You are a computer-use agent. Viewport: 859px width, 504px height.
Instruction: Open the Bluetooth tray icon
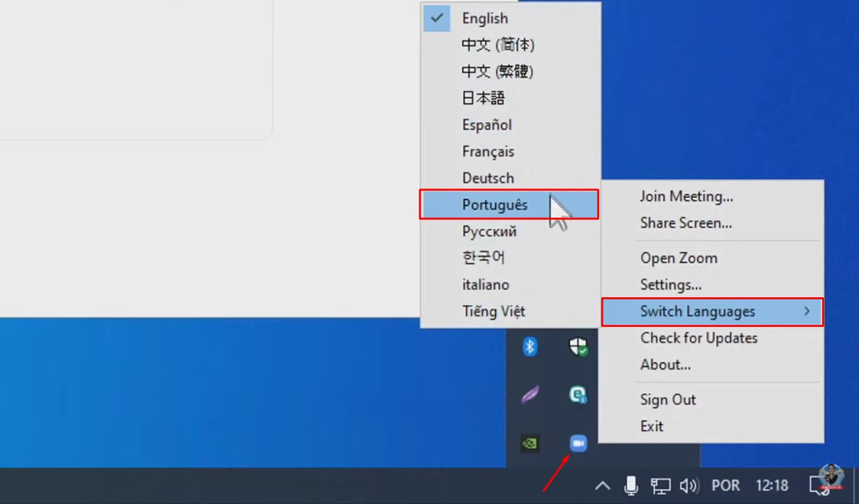point(530,346)
